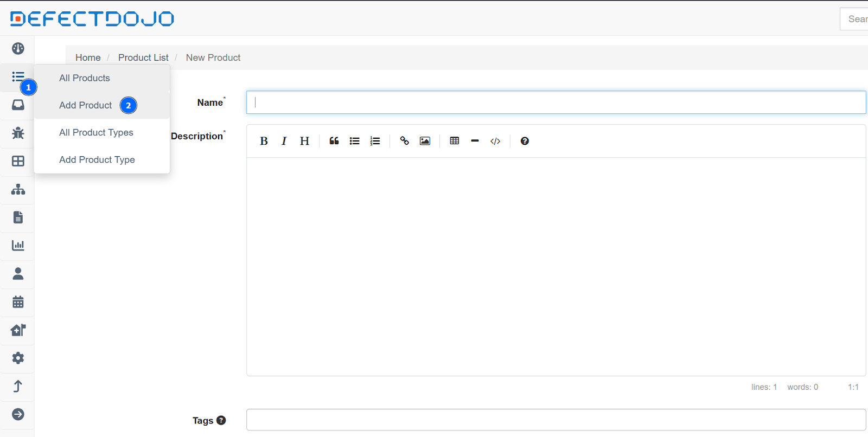Open the house-with-plus icon in sidebar

point(18,330)
